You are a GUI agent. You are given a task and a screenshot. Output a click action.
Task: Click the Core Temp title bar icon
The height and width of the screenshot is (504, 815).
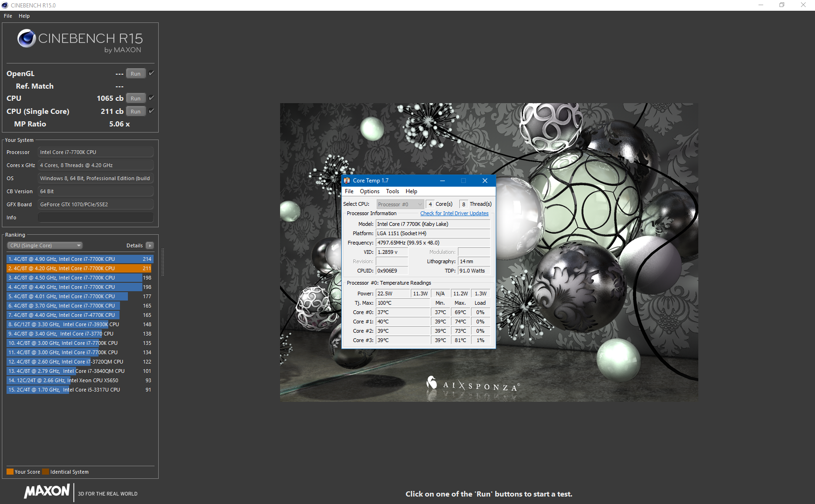(x=347, y=181)
